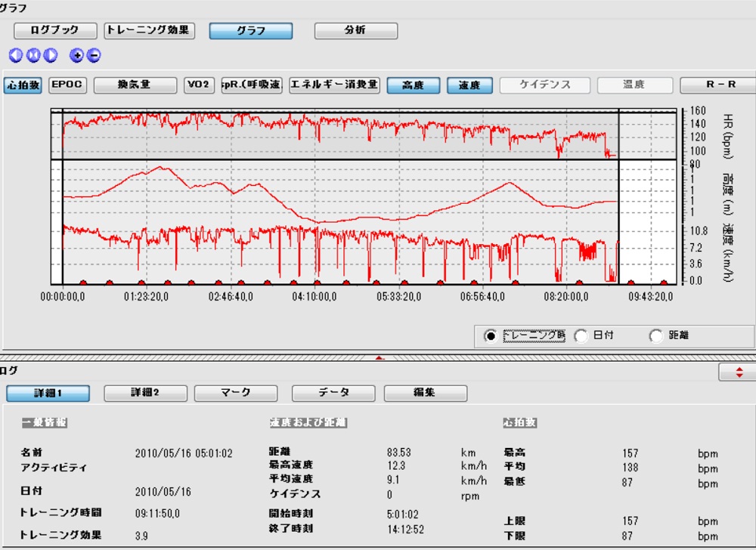Click inside the HR (bpm) heart rate chart
The image size is (756, 550).
tap(340, 136)
